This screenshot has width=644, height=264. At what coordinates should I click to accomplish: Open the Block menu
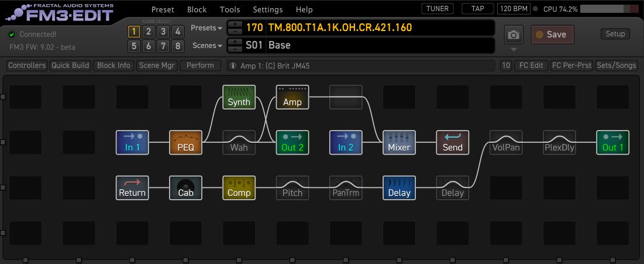[197, 9]
